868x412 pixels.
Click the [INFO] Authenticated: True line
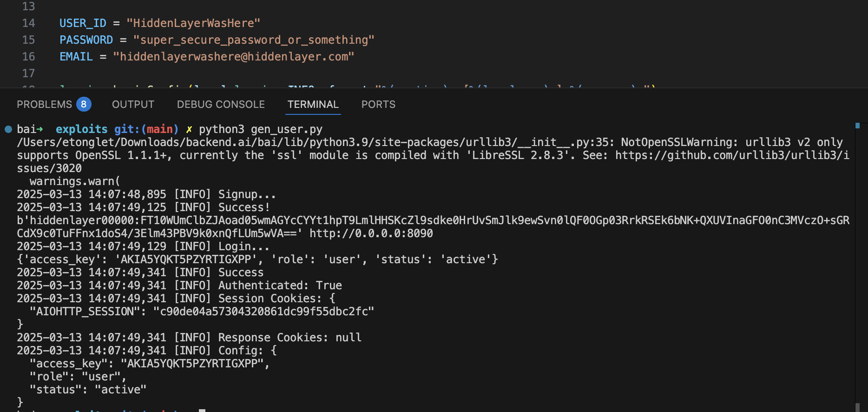click(179, 286)
